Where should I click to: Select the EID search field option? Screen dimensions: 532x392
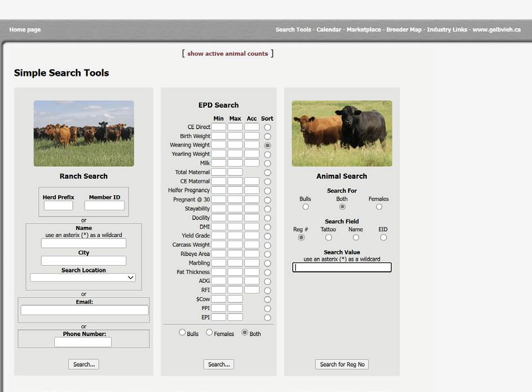(384, 237)
